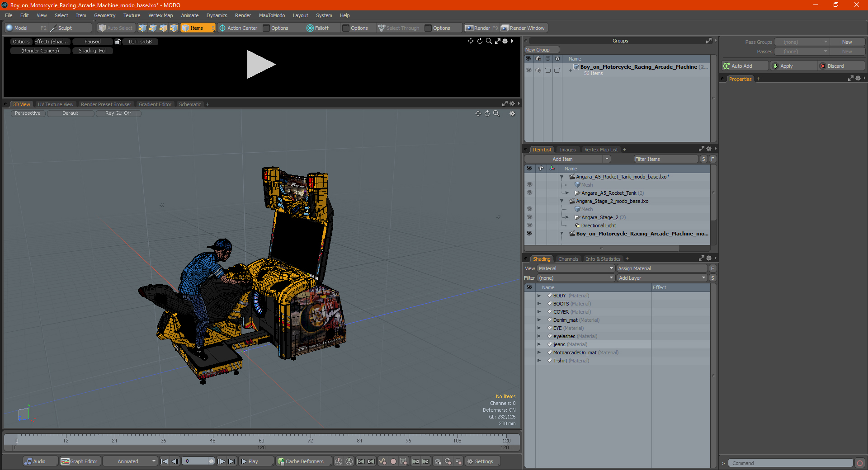
Task: Open Action Center tool
Action: (238, 28)
